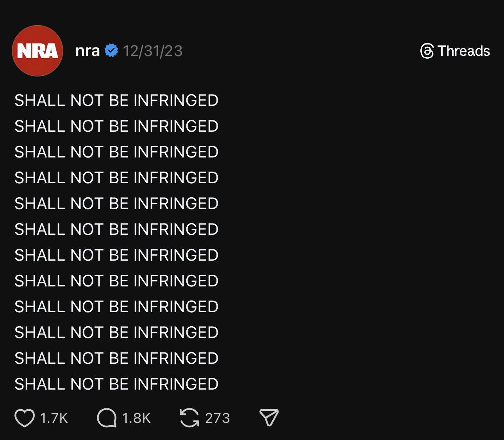
Task: View the 1.8K replies count
Action: (x=136, y=418)
